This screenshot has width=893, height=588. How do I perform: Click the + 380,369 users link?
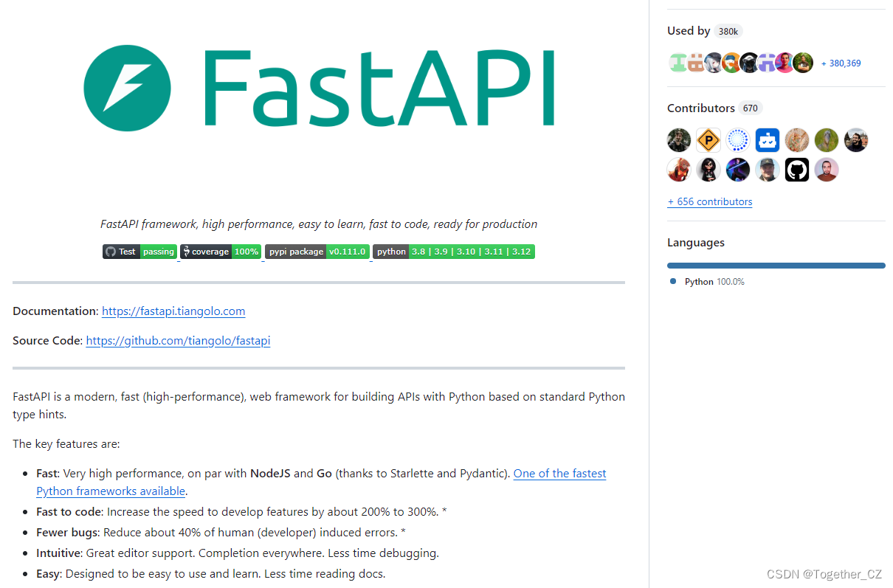pyautogui.click(x=840, y=63)
